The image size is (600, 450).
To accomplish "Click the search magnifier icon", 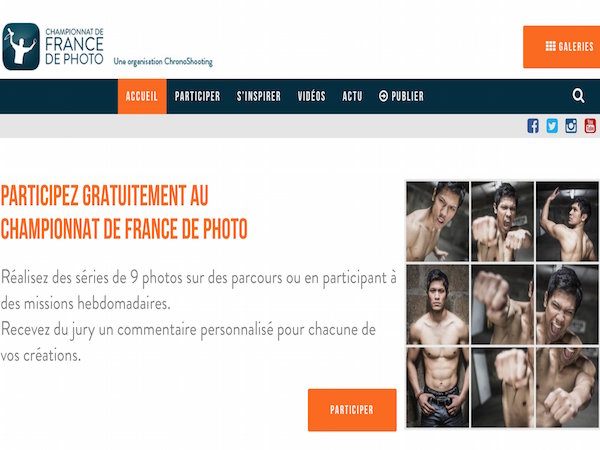I will tap(578, 96).
